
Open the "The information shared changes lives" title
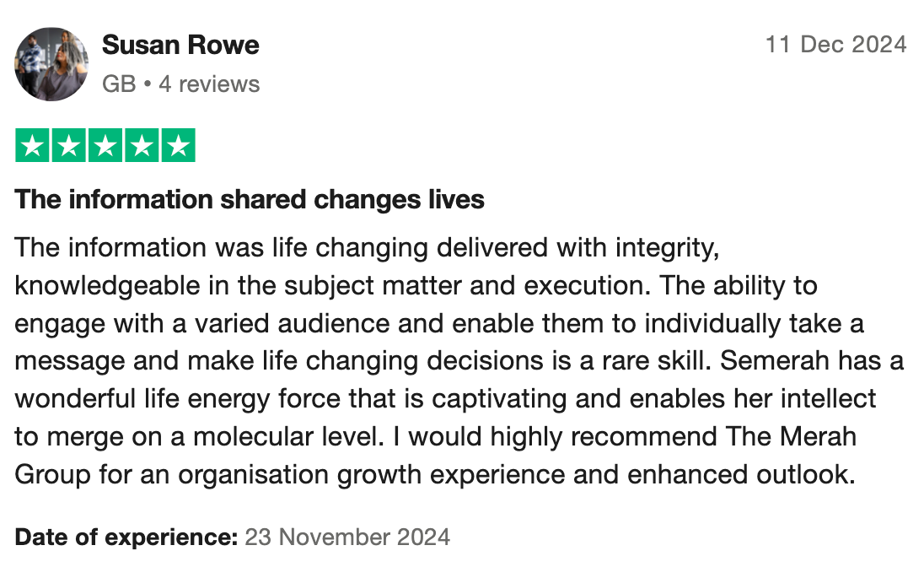[x=250, y=200]
